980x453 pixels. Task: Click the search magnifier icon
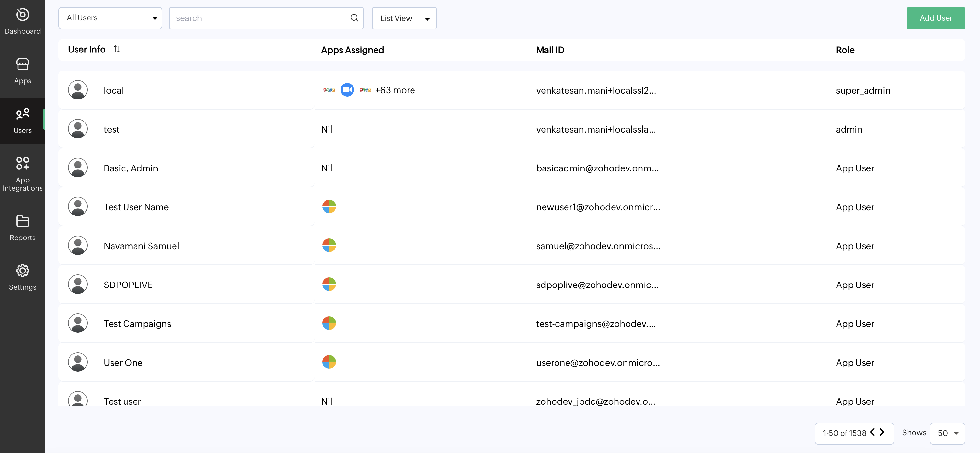coord(354,18)
